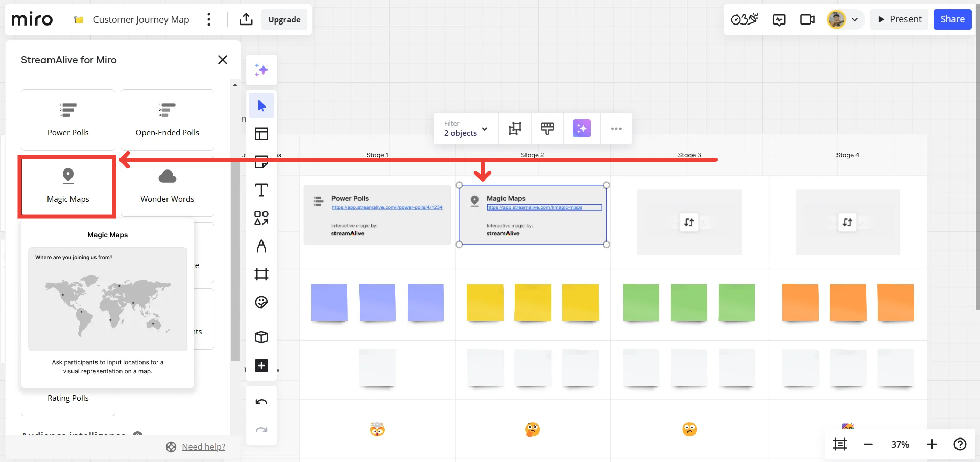Open the Stickers and emoji tool
The height and width of the screenshot is (462, 980).
[261, 302]
